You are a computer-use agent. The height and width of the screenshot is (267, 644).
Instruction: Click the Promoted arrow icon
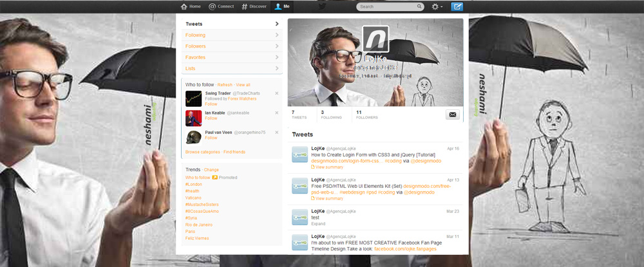tap(214, 178)
